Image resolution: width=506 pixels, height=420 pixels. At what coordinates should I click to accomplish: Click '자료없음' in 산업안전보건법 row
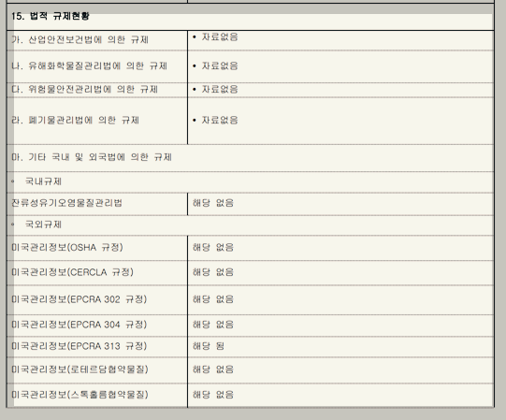point(220,36)
